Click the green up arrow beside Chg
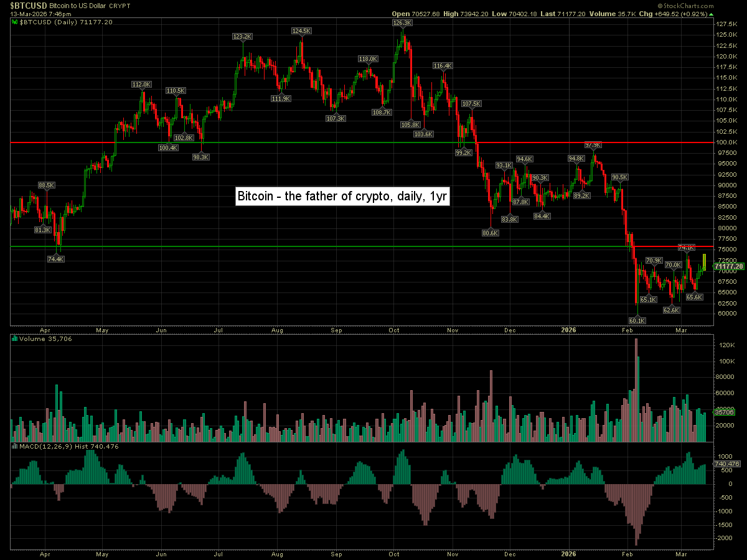Image resolution: width=747 pixels, height=560 pixels. click(x=712, y=13)
